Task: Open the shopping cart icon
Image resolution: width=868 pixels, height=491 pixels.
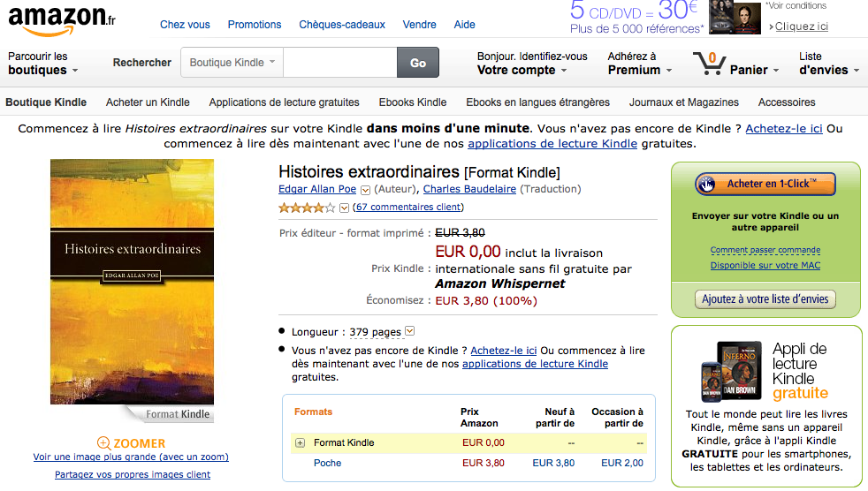Action: tap(709, 64)
